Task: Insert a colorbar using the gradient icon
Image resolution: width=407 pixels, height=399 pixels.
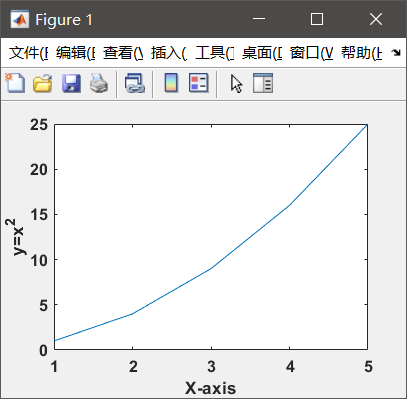Action: coord(171,83)
